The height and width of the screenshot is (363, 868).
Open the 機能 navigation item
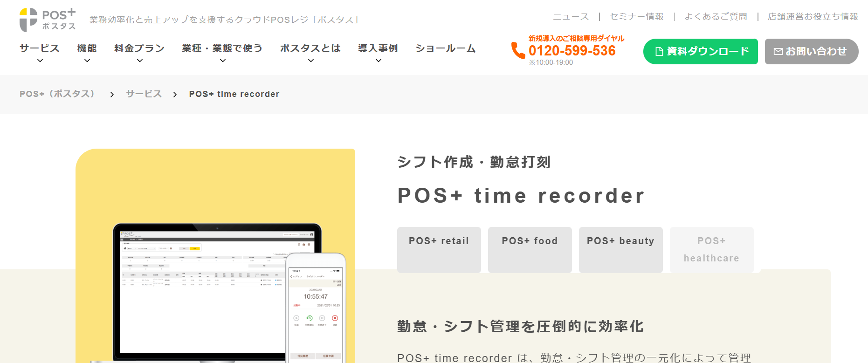(87, 48)
